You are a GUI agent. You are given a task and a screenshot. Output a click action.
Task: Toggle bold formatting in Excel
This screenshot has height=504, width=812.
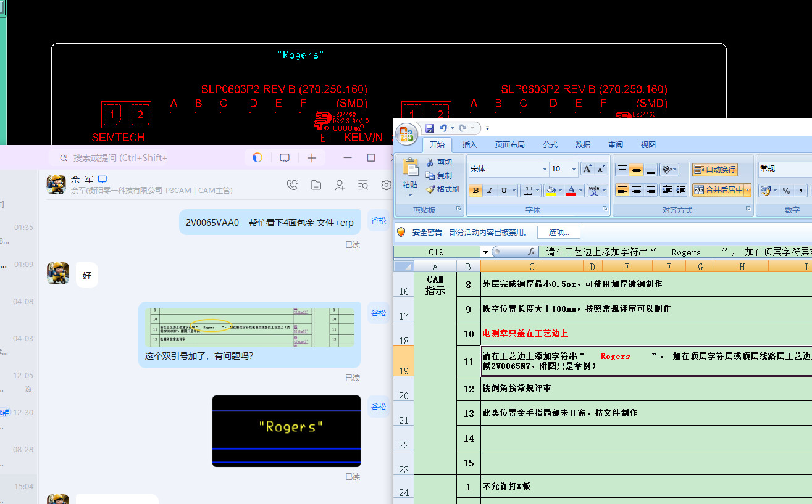(475, 191)
